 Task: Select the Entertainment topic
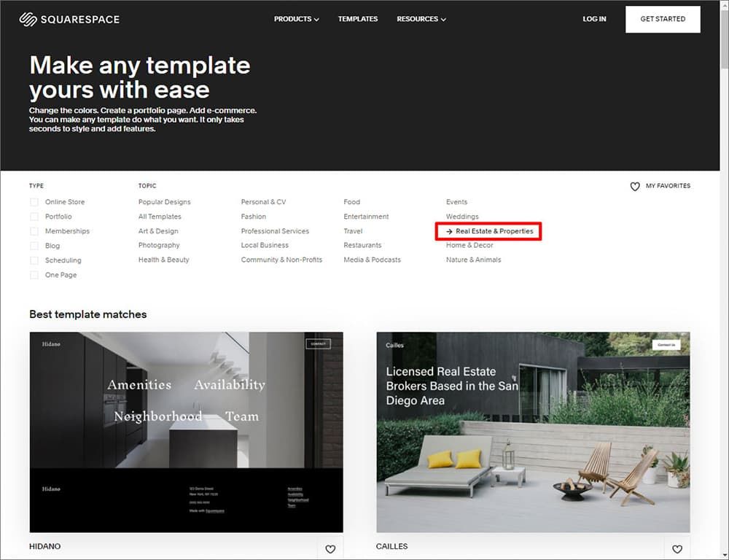[x=366, y=217]
